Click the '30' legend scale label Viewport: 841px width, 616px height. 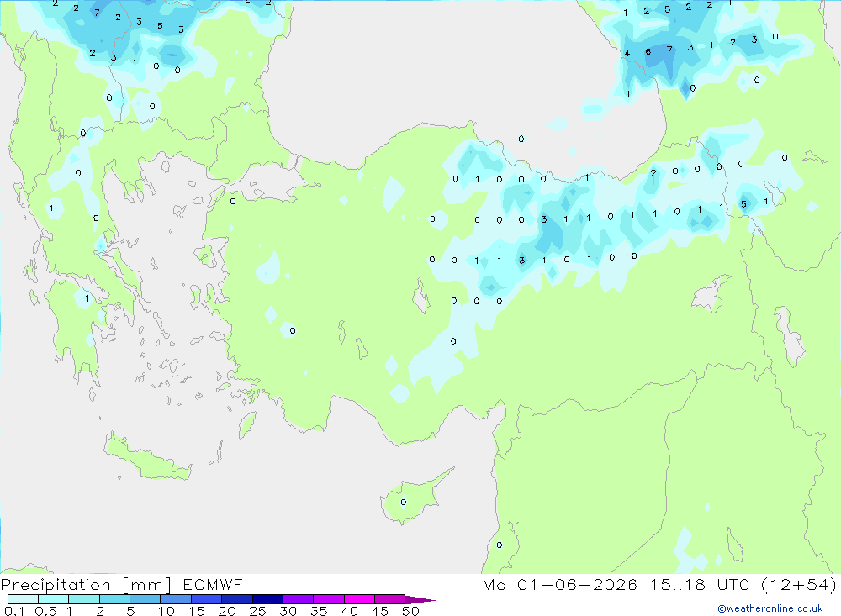point(288,611)
